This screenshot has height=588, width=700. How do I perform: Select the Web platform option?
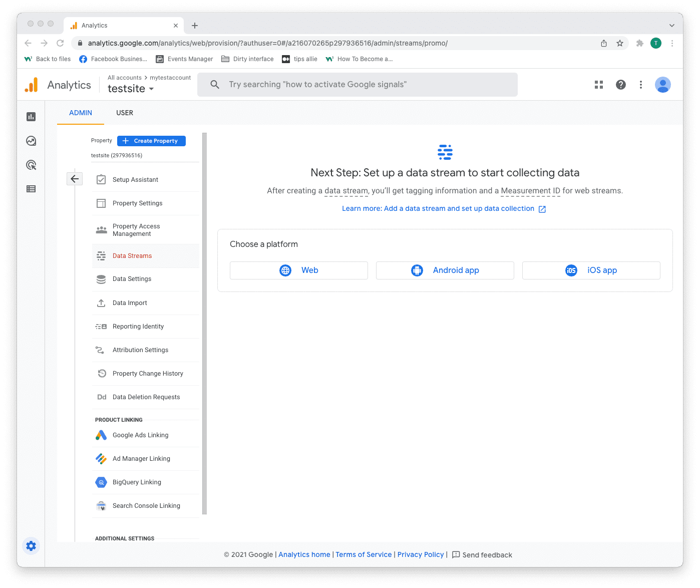pyautogui.click(x=298, y=270)
